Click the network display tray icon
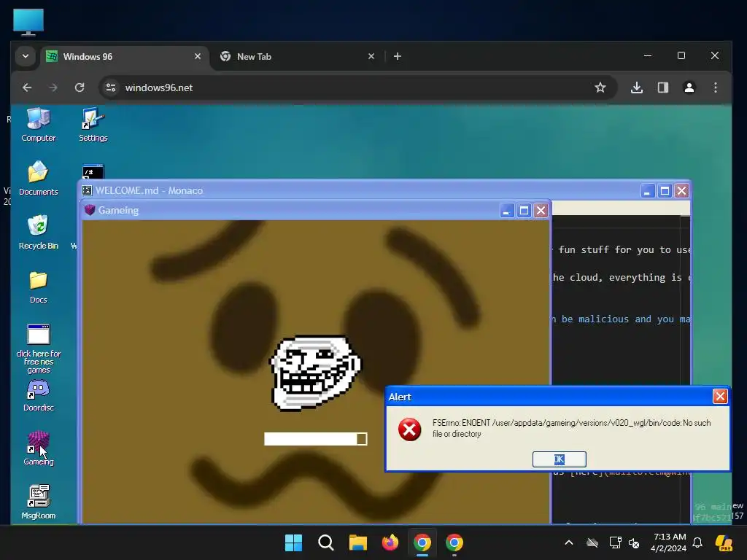Viewport: 747px width, 560px height. point(615,542)
